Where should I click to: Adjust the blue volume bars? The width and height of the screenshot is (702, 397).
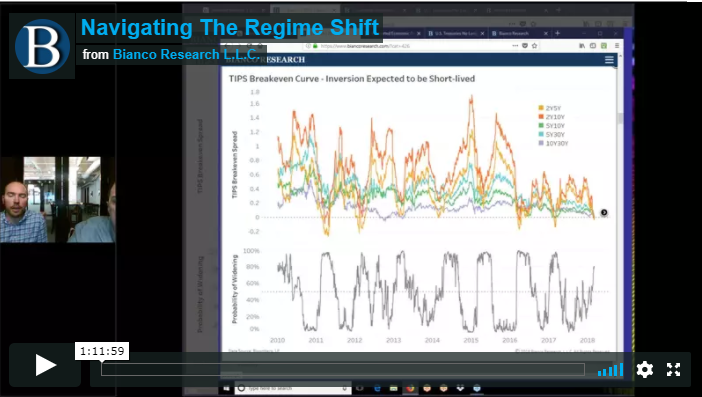click(x=610, y=370)
